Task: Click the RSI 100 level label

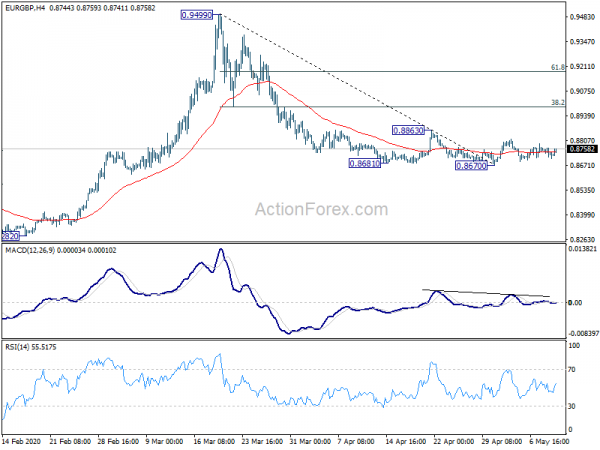Action: point(574,346)
